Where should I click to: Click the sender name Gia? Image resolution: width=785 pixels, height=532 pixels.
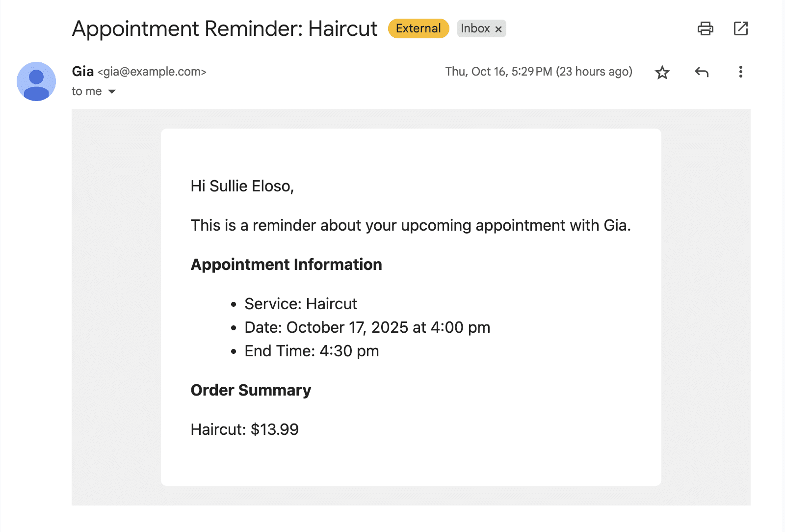[x=82, y=72]
